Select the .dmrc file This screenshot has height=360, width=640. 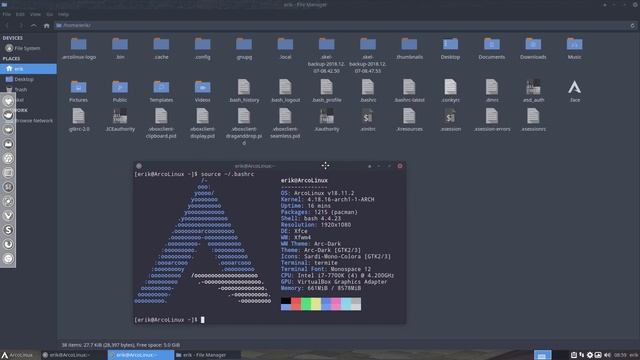[x=492, y=91]
